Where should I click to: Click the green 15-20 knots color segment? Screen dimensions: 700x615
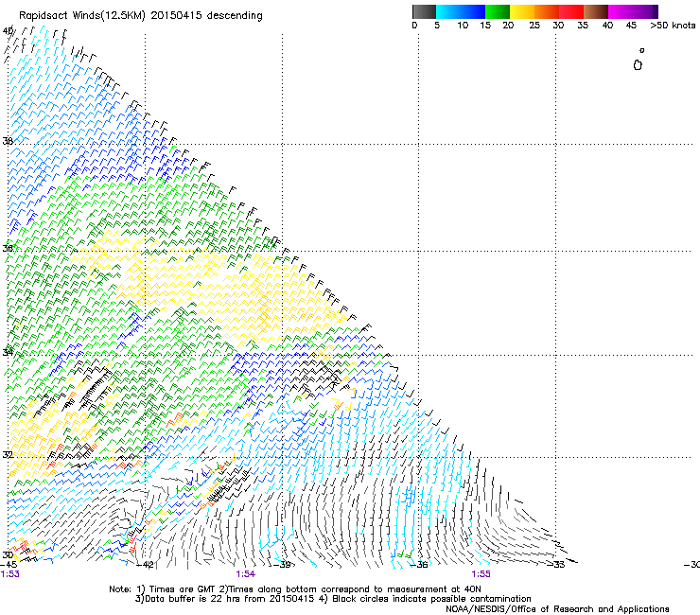click(498, 11)
